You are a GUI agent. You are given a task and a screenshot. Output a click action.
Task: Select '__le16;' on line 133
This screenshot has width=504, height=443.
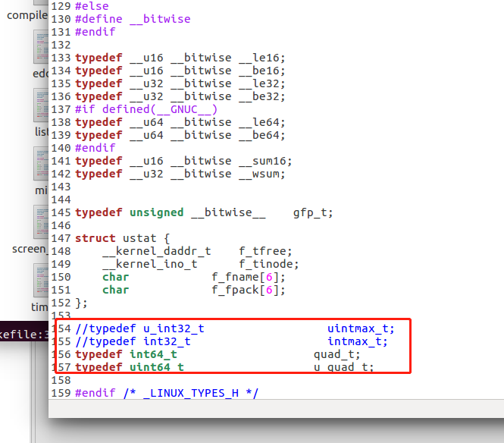click(262, 58)
